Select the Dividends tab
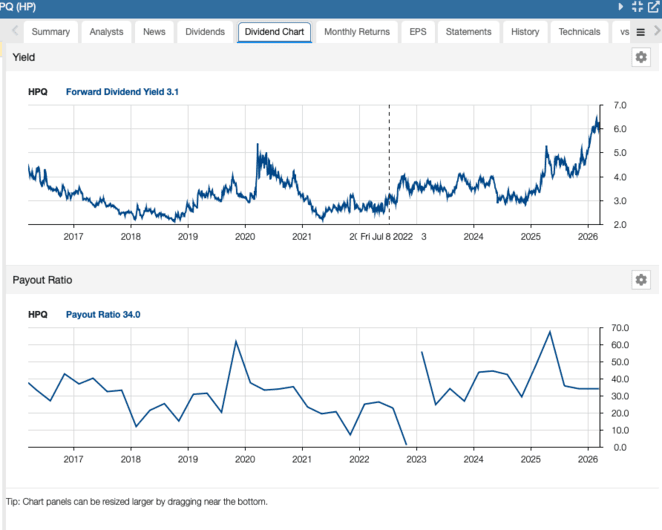Viewport: 662px width, 530px height. (x=205, y=32)
